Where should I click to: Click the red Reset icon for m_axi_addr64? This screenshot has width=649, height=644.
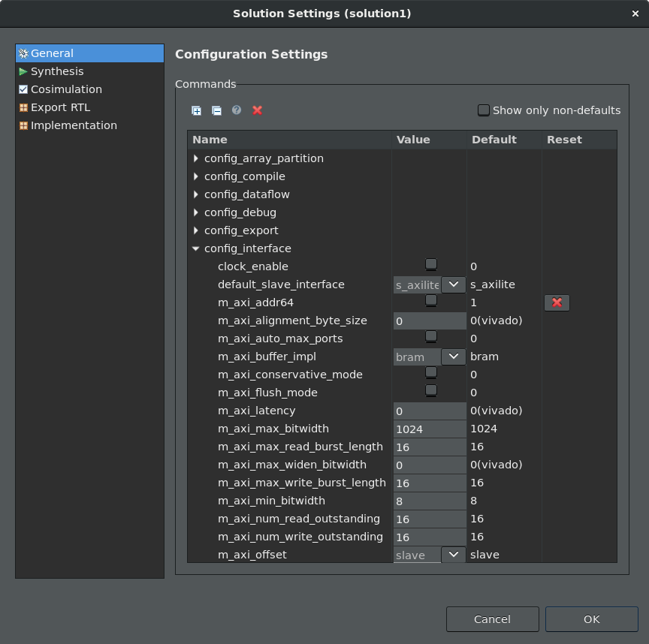[557, 302]
